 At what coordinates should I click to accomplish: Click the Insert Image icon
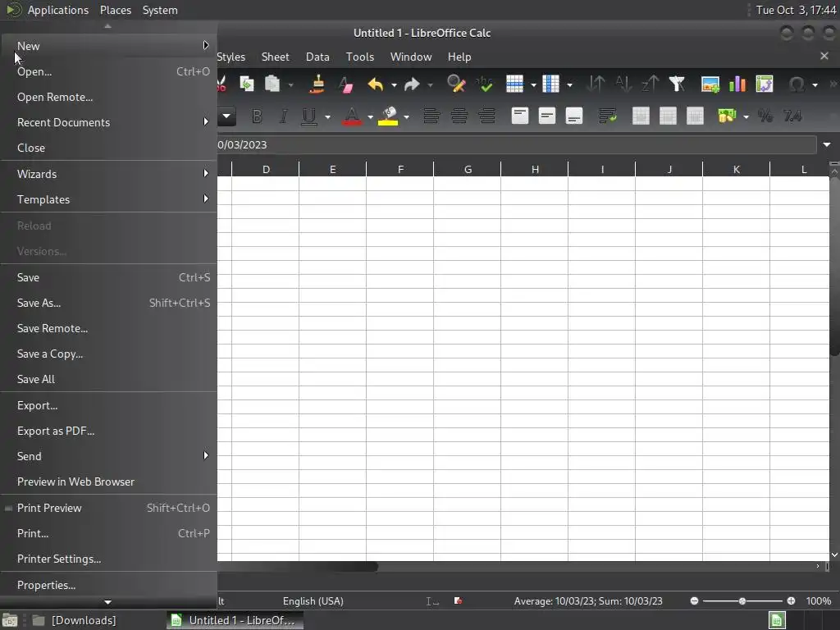pyautogui.click(x=710, y=84)
